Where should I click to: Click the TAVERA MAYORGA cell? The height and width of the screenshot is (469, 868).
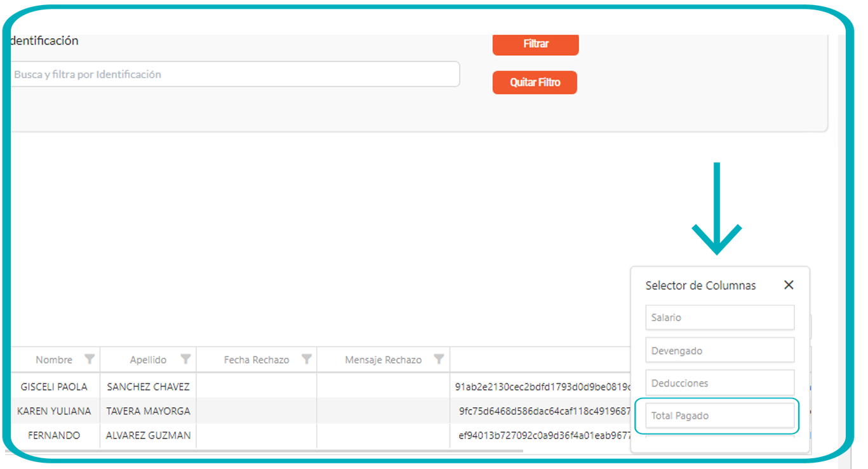click(x=148, y=411)
